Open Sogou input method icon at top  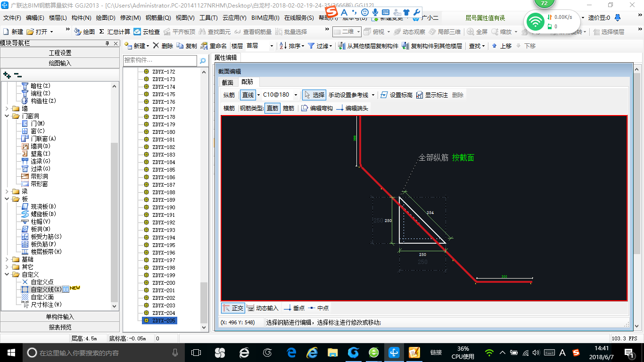(332, 12)
